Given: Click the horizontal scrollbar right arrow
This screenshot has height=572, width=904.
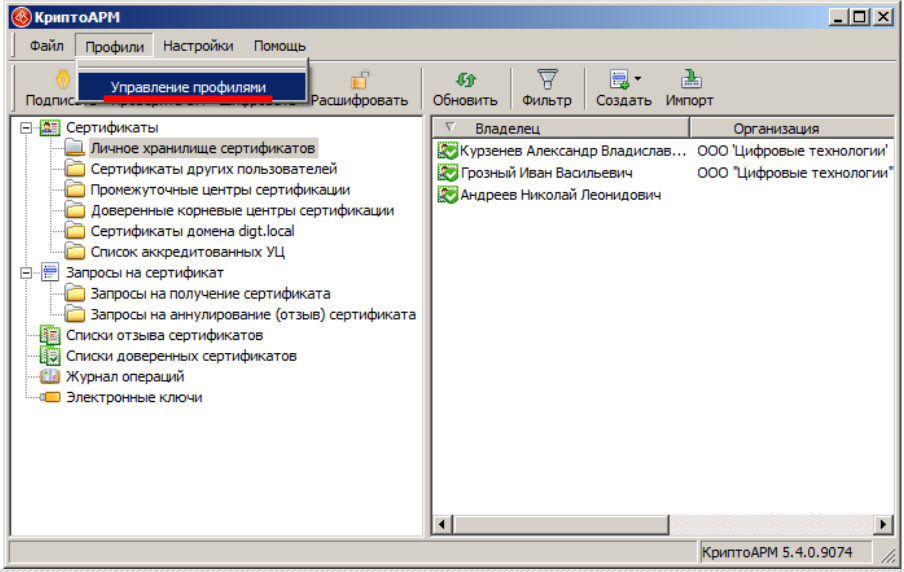Looking at the screenshot, I should 883,525.
